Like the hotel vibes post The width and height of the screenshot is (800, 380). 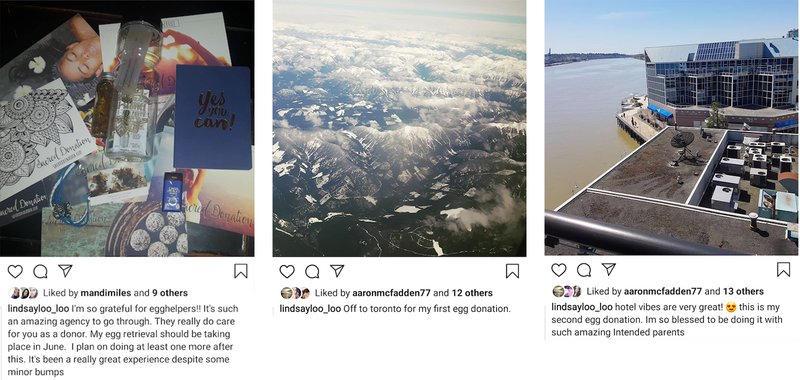click(559, 270)
